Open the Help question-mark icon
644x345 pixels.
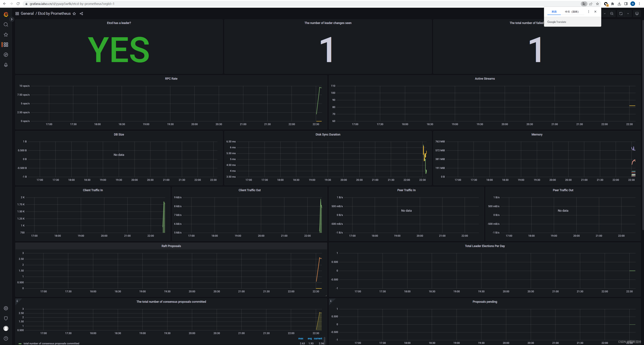pos(6,338)
